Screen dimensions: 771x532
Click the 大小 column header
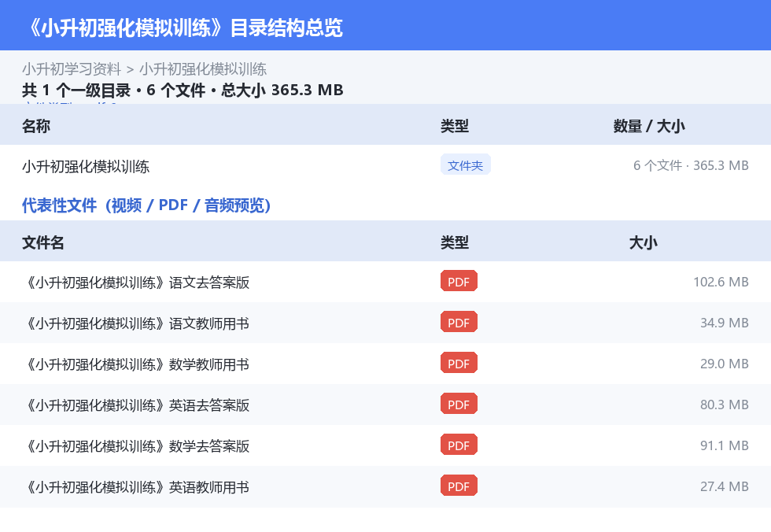click(644, 242)
